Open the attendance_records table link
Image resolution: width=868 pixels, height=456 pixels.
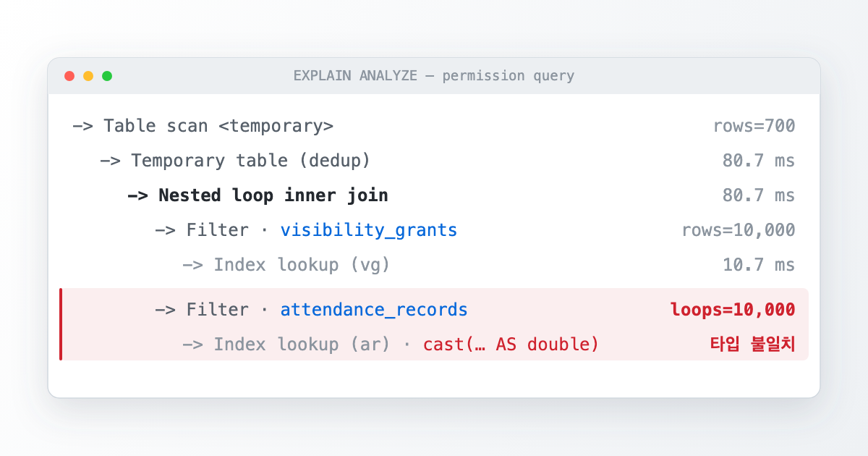tap(374, 310)
